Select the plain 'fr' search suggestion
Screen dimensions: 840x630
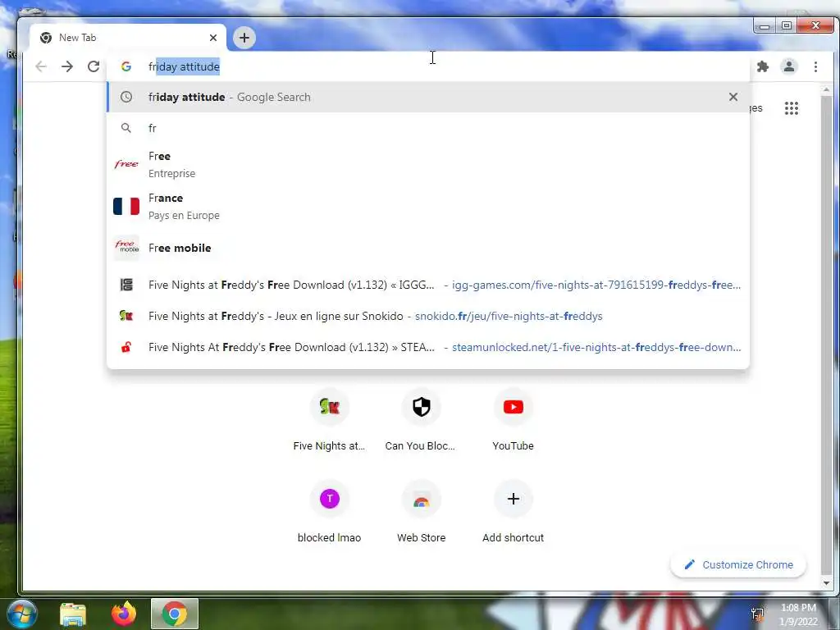[x=428, y=128]
